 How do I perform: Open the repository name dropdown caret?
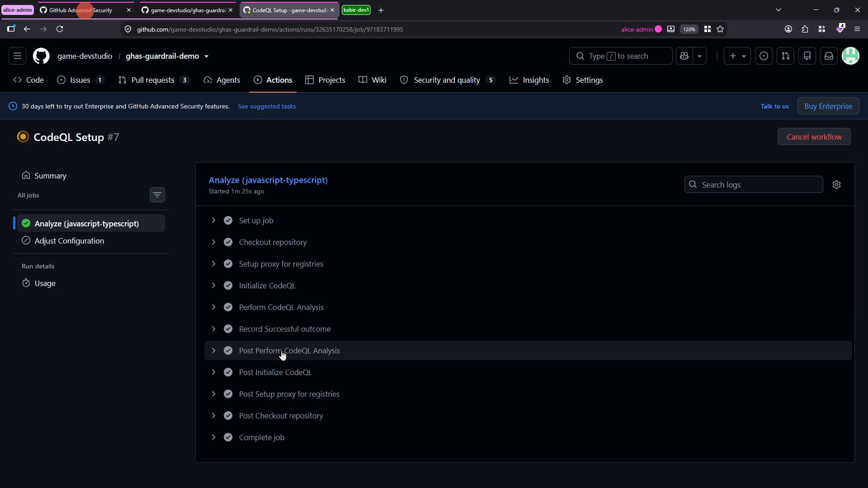point(206,56)
